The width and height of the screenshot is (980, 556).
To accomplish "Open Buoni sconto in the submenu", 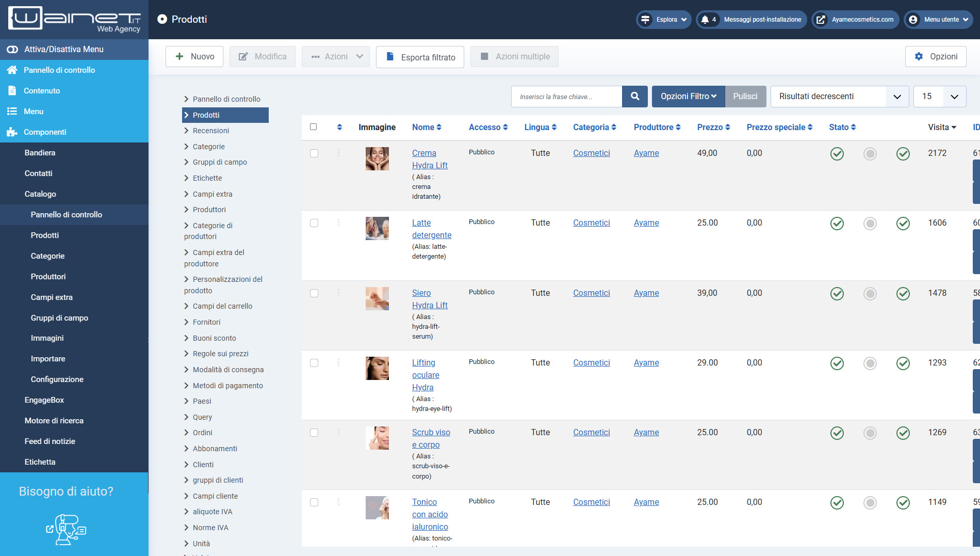I will [214, 338].
